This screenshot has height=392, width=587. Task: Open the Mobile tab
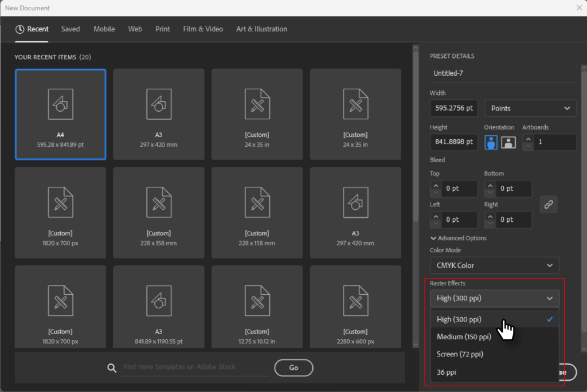104,29
